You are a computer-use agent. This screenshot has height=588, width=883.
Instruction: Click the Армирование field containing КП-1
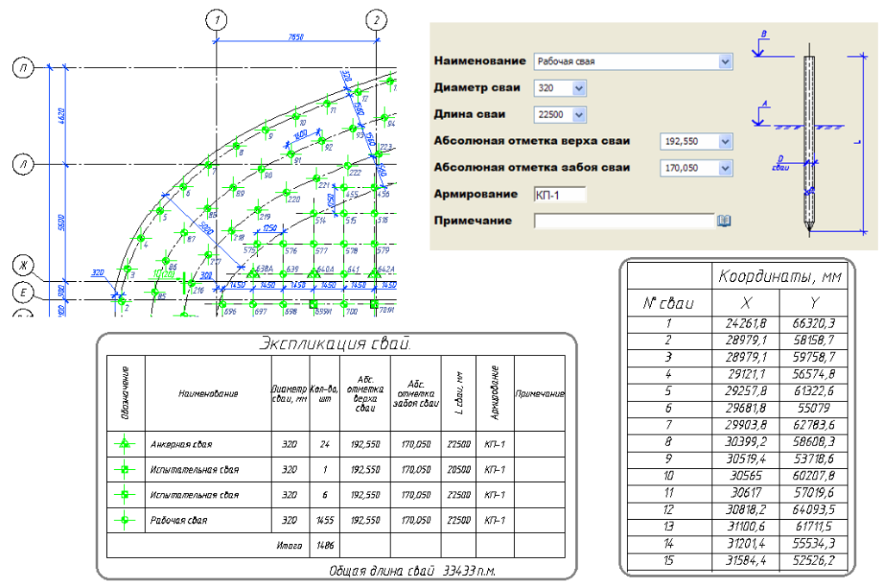coord(560,195)
